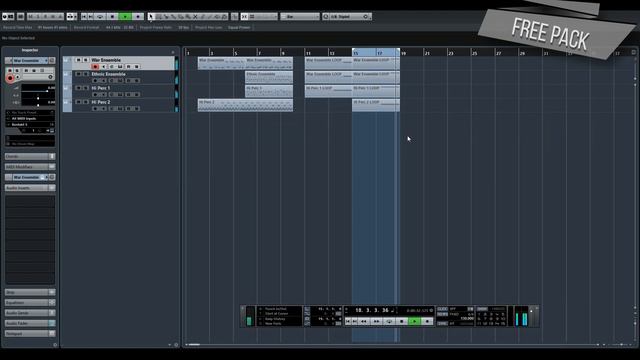The height and width of the screenshot is (360, 640).
Task: Click the Ethnic Ensemble clip at bar 6
Action: [269, 78]
